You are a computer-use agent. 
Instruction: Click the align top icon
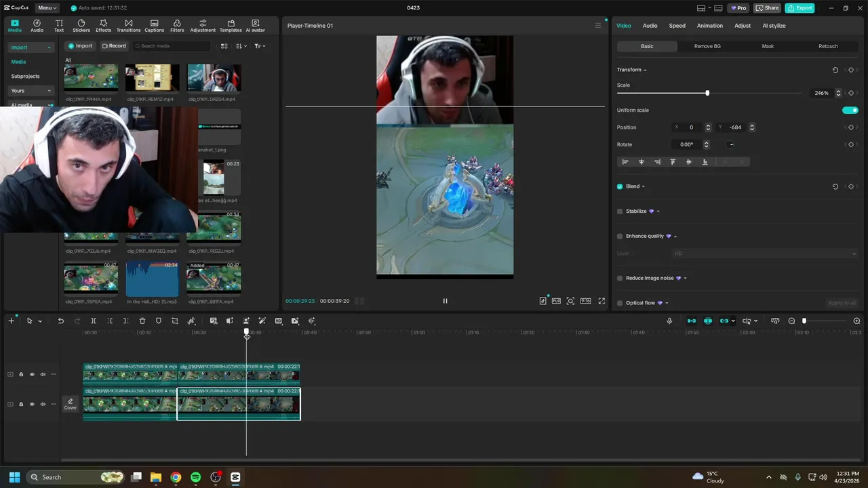click(x=673, y=162)
